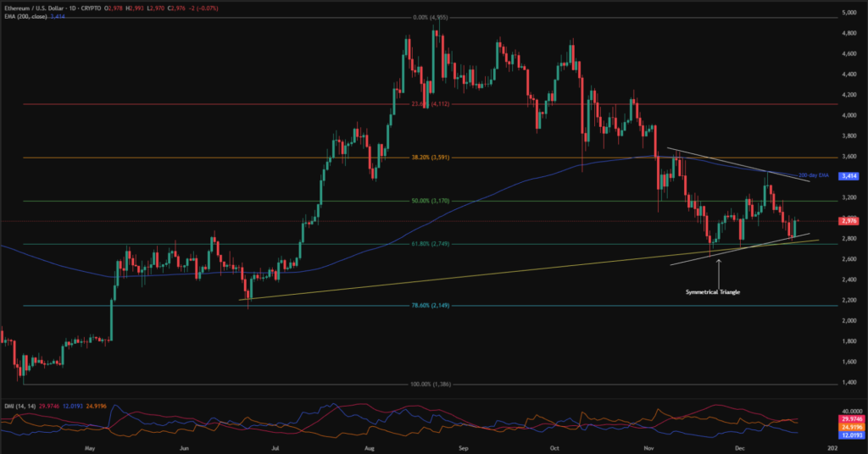
Task: Click the 3,600 price axis label
Action: point(849,157)
